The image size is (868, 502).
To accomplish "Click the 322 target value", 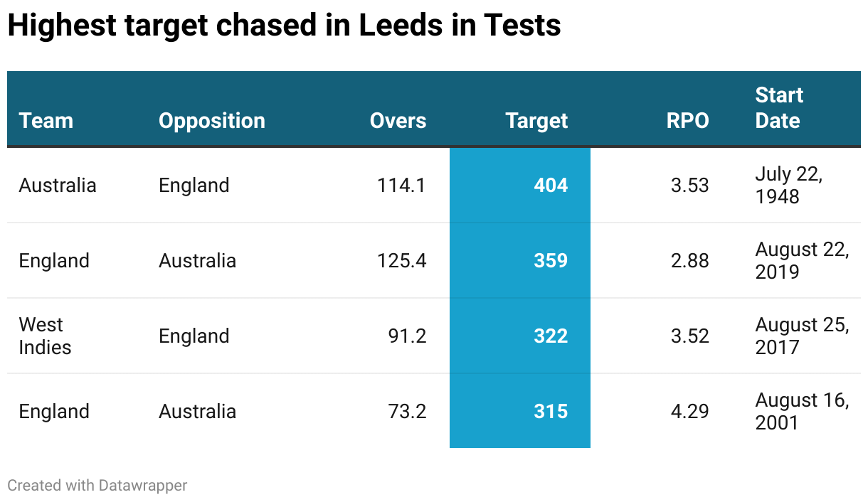I will click(551, 336).
